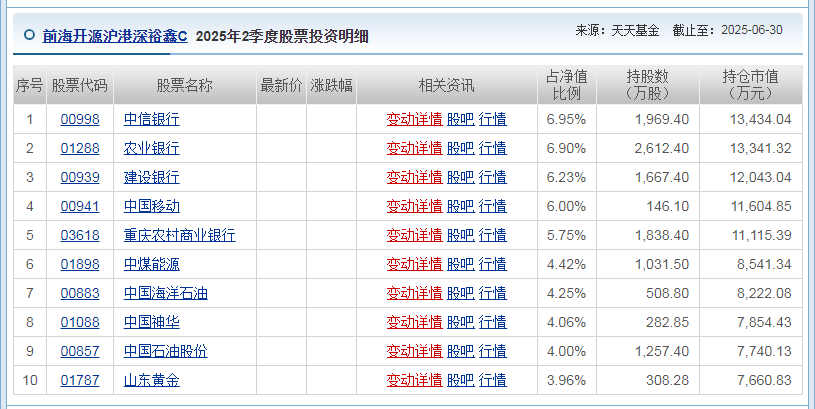Open 行情 for 建设银行
This screenshot has height=409, width=815.
tap(493, 178)
